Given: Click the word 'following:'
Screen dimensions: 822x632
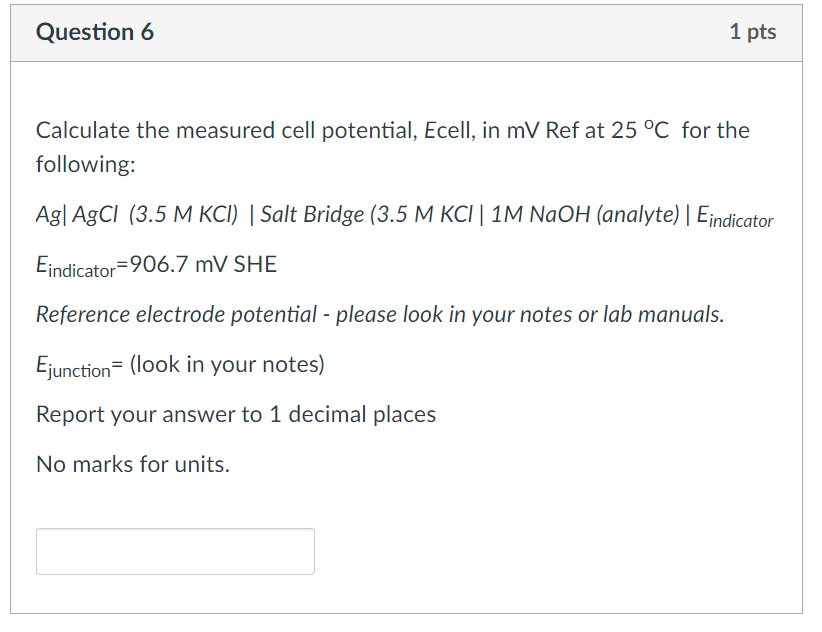Looking at the screenshot, I should (86, 165).
